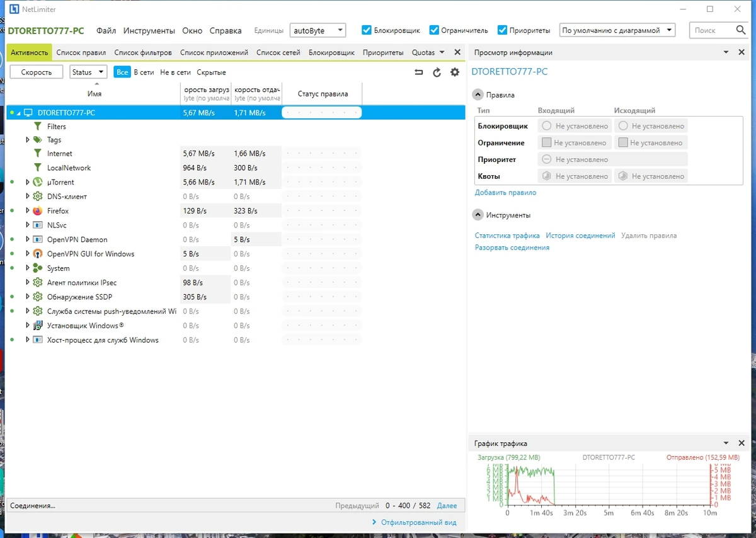Click the µTorrent application icon
Image resolution: width=756 pixels, height=538 pixels.
pos(38,182)
